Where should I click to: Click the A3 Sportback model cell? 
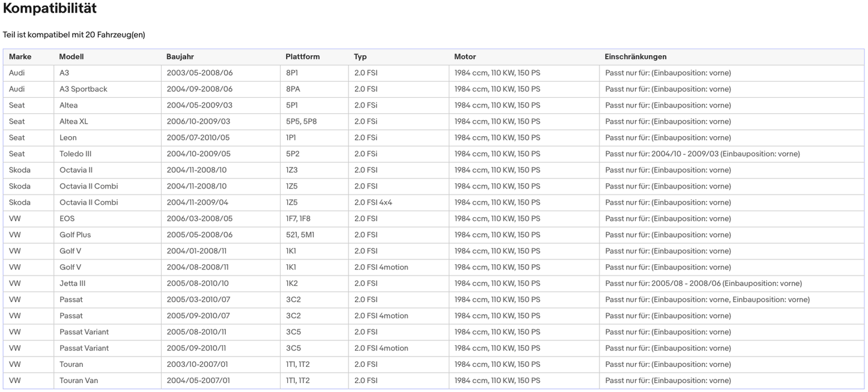click(x=83, y=89)
